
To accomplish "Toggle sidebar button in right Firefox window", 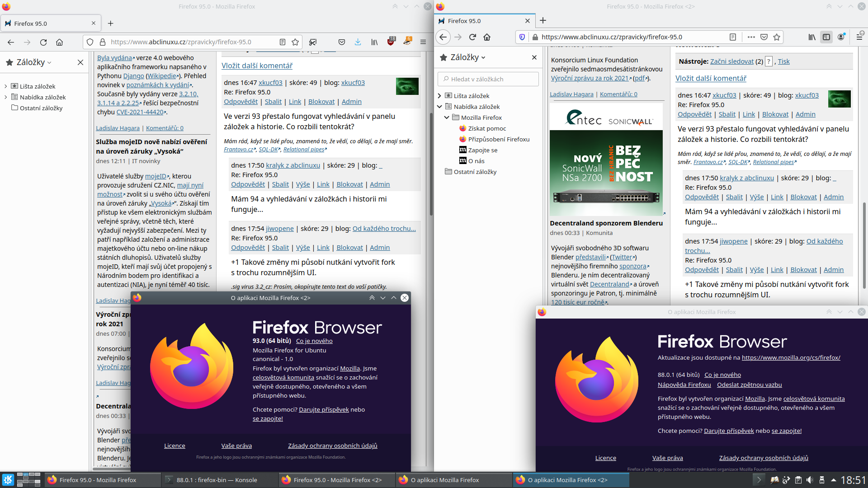I will [826, 37].
